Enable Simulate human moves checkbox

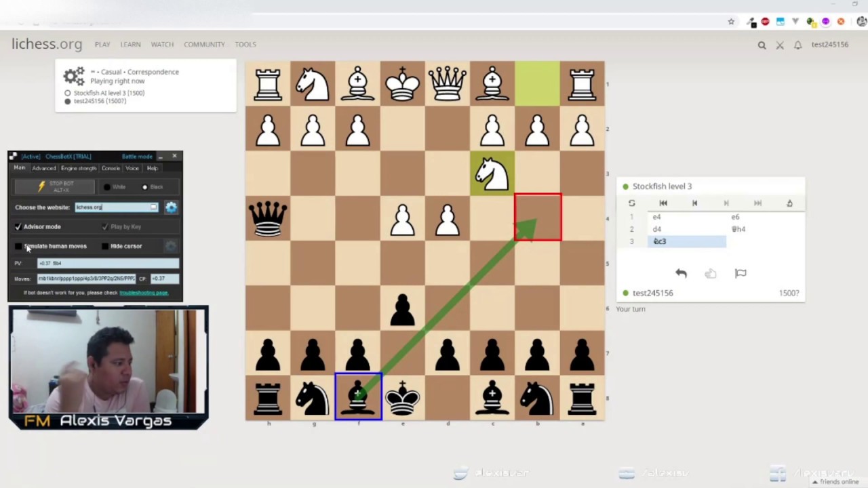click(x=18, y=246)
